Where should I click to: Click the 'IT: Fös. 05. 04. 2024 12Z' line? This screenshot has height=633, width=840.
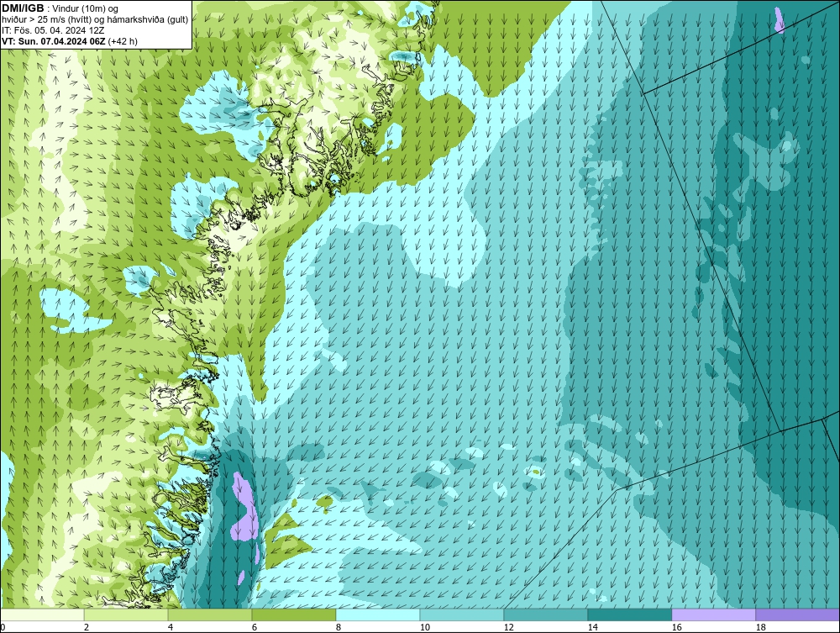tap(52, 30)
